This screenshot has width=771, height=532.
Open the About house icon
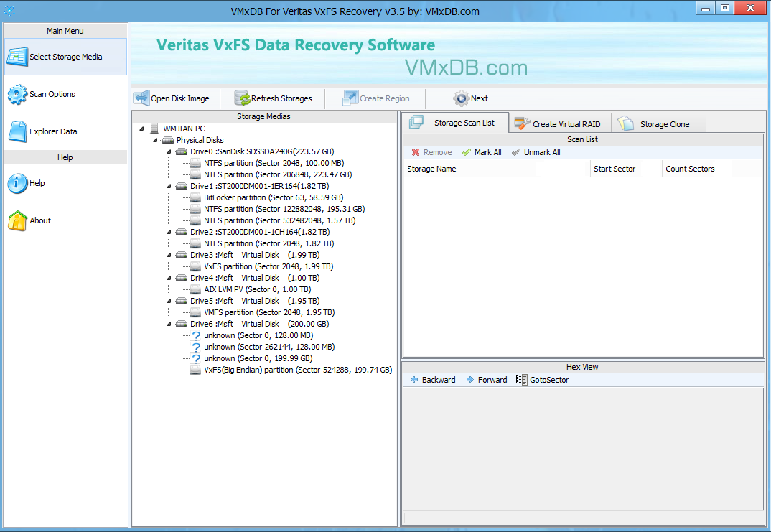pos(17,221)
